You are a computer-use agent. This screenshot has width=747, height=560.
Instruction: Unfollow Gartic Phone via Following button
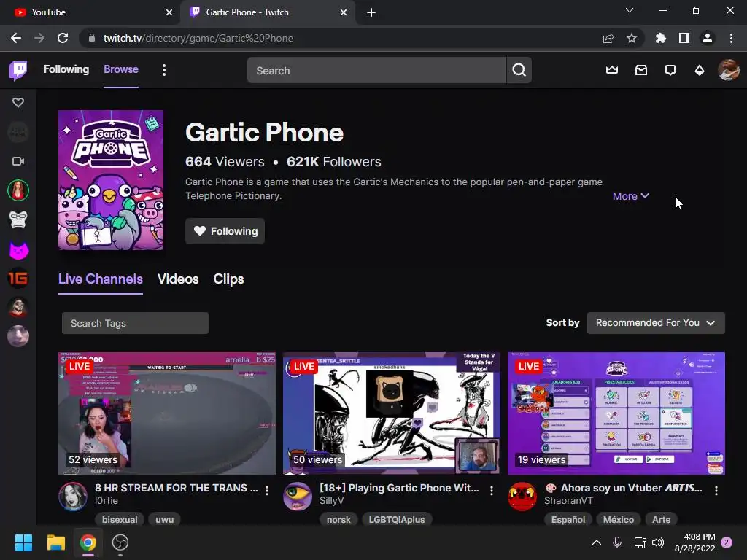pyautogui.click(x=225, y=231)
